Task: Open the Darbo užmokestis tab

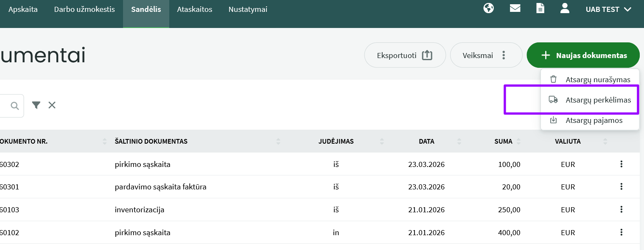Action: (84, 9)
